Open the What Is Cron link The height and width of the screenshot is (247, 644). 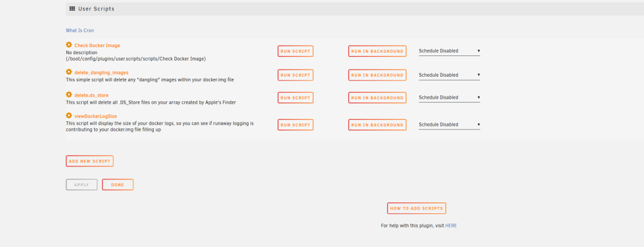80,30
